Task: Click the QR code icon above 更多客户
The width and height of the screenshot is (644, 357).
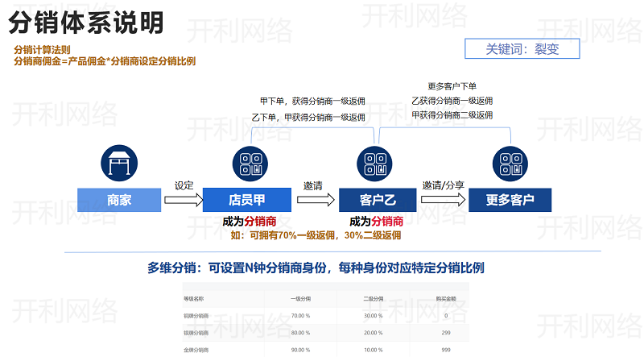Action: (510, 164)
